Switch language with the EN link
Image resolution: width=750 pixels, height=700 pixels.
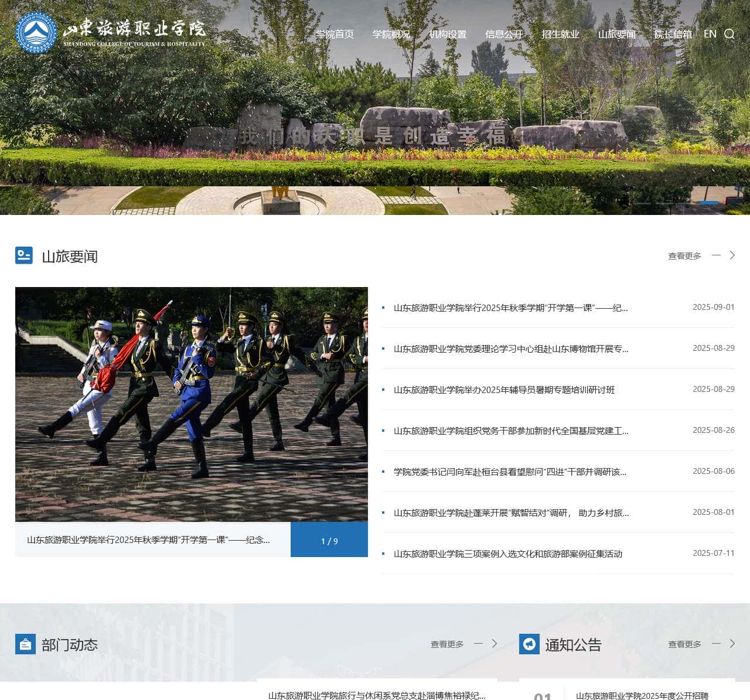click(x=710, y=34)
